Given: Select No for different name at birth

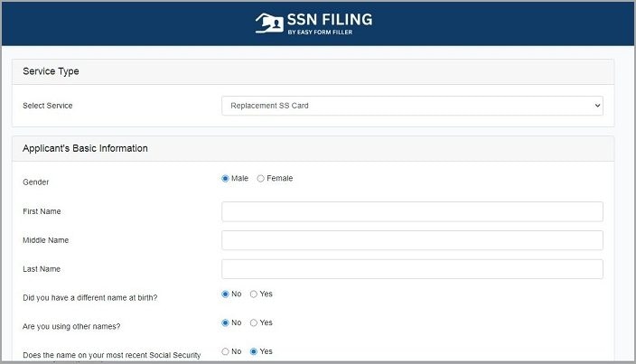Looking at the screenshot, I should coord(226,294).
